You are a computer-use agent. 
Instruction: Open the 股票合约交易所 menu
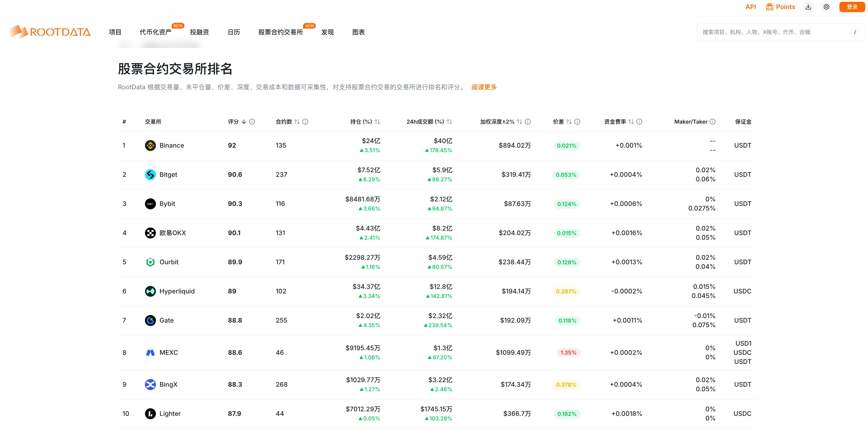click(280, 32)
